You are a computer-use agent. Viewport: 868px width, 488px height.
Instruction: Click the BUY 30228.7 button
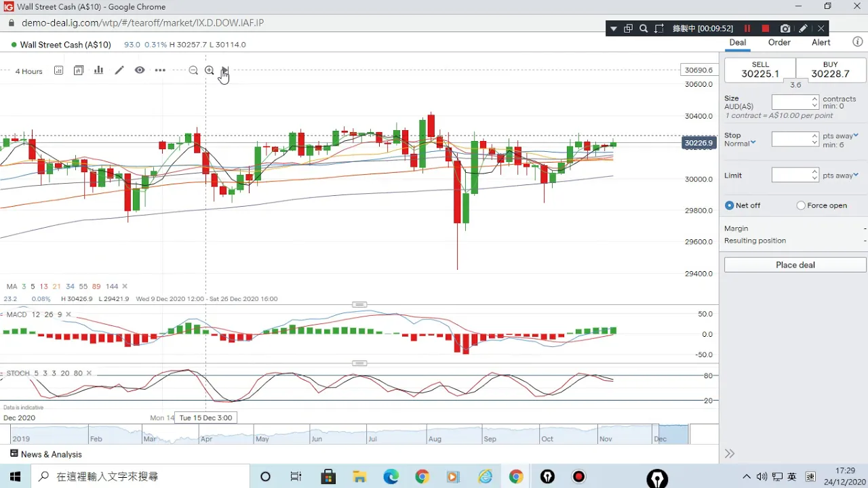tap(831, 70)
